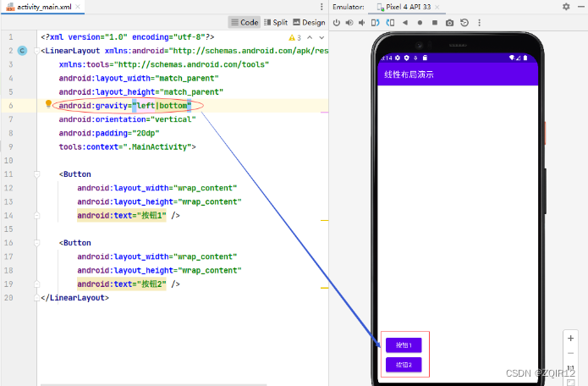Image resolution: width=588 pixels, height=386 pixels.
Task: Minimize the emulator panel
Action: click(581, 7)
